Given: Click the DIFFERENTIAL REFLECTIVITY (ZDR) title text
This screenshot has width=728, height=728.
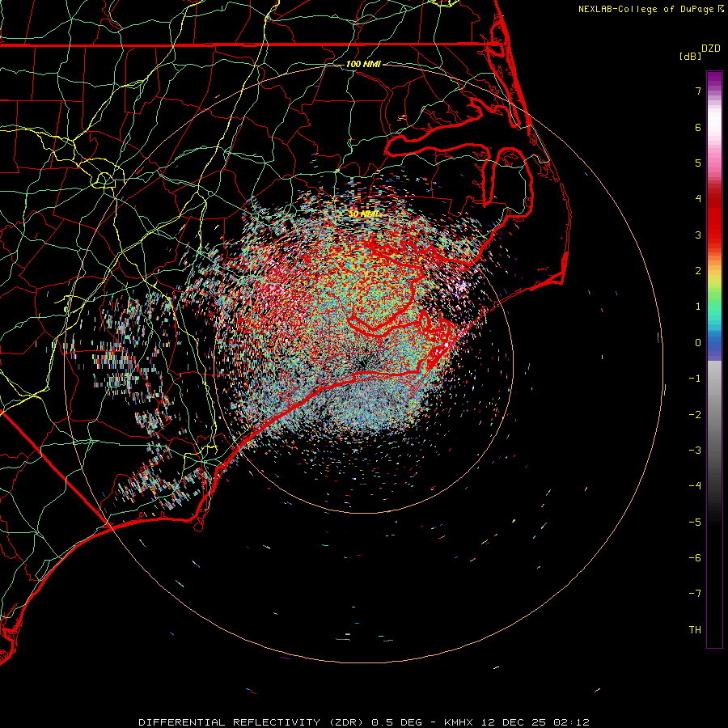Looking at the screenshot, I should point(252,722).
